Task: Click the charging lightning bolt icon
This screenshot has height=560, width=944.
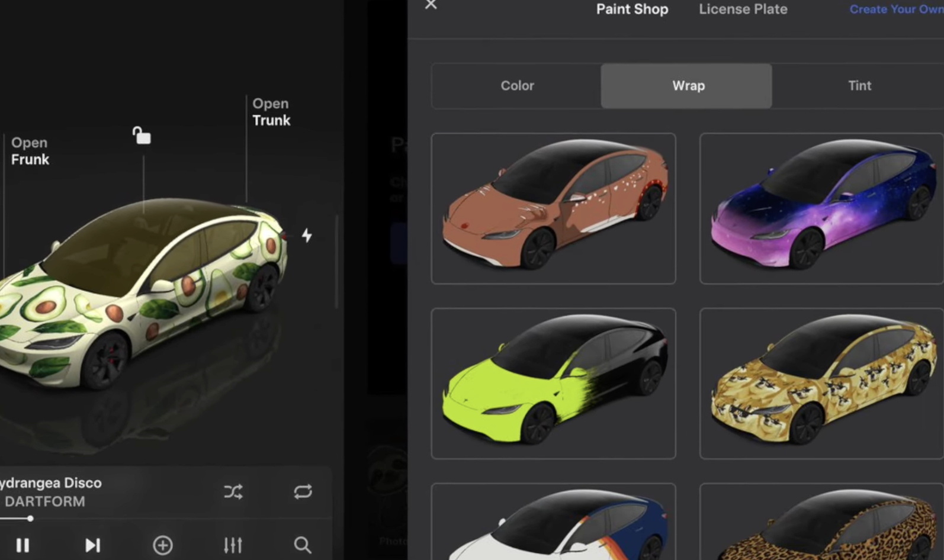Action: click(x=307, y=236)
